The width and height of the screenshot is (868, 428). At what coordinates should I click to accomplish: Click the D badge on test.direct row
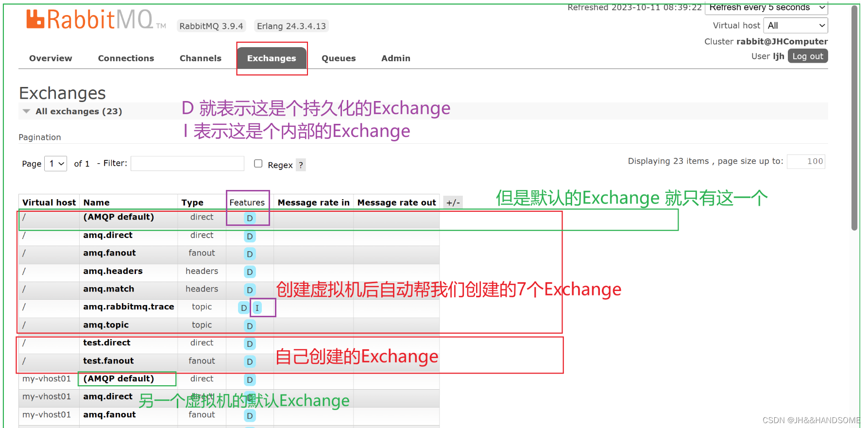250,344
